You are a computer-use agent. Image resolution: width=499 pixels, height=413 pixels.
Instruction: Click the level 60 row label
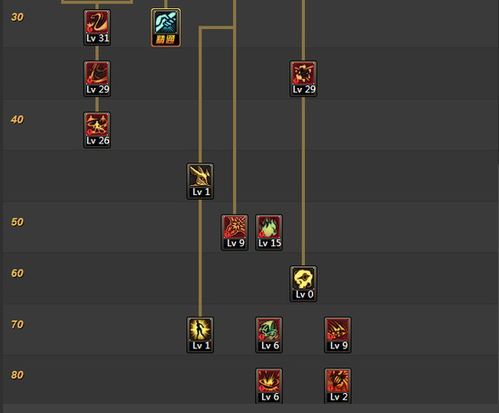tap(17, 273)
